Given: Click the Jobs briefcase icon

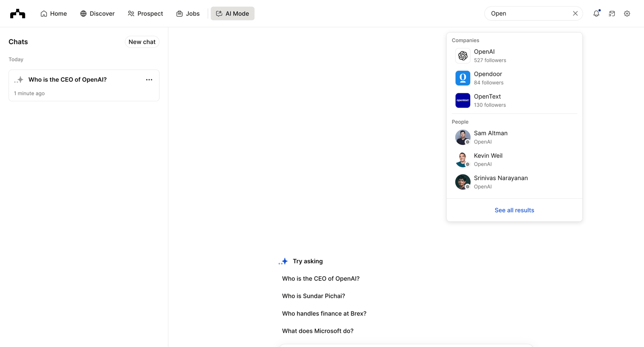Looking at the screenshot, I should coord(179,14).
